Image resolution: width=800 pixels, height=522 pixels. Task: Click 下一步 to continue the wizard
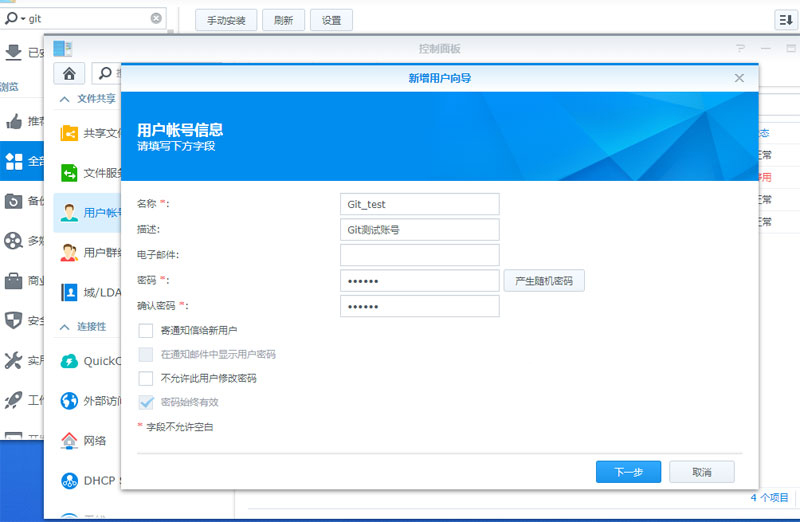(x=628, y=472)
